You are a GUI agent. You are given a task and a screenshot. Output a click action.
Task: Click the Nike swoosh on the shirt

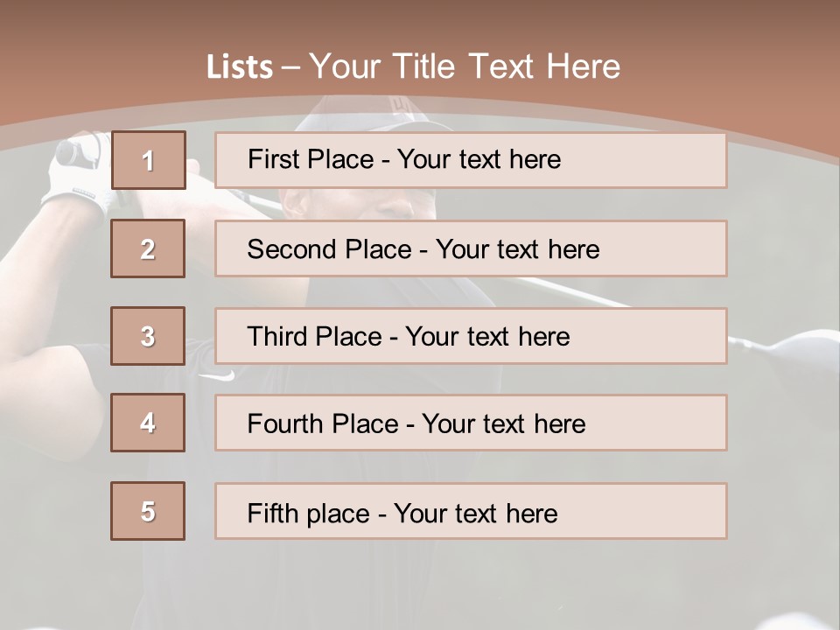[217, 375]
